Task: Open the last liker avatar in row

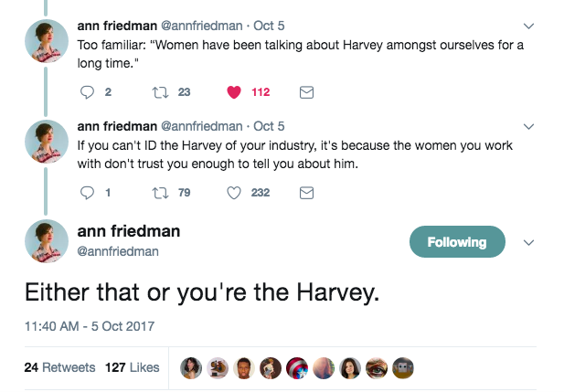Action: [x=404, y=367]
